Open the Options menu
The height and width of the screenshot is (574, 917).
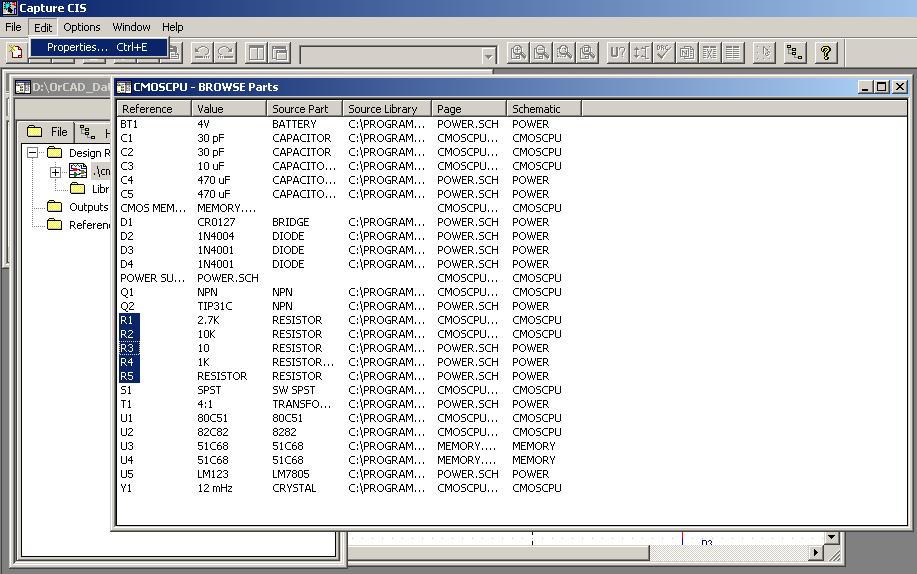tap(82, 27)
